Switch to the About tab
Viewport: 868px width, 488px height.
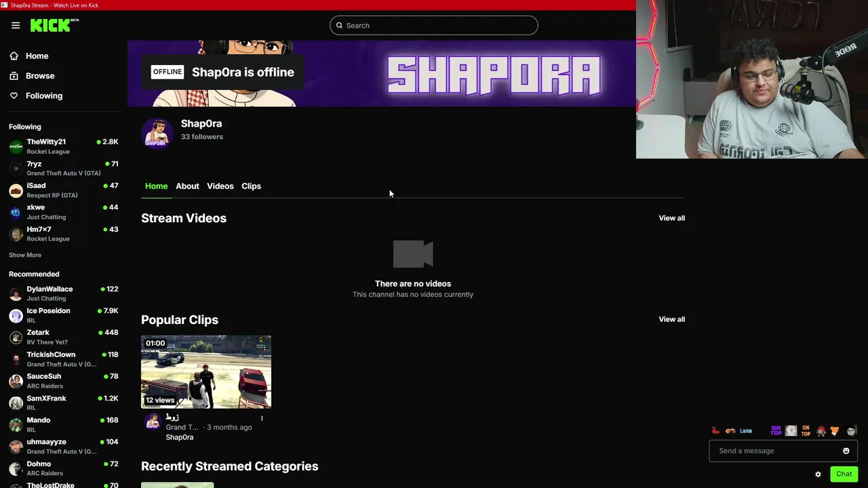pos(187,186)
